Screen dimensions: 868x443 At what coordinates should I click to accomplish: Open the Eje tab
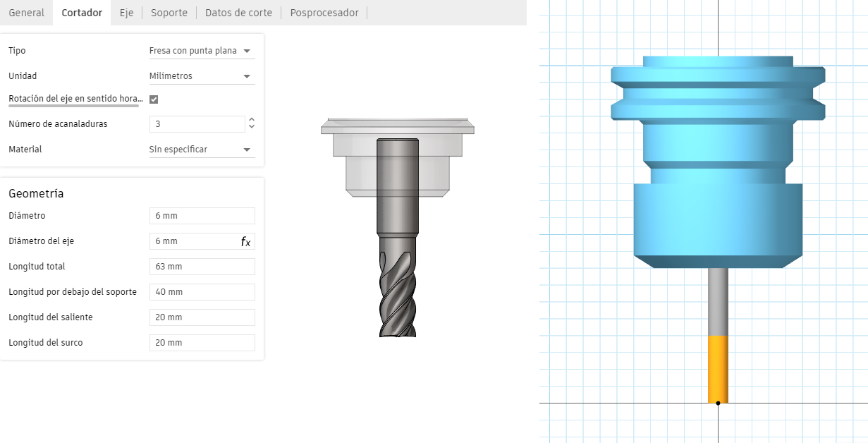point(126,13)
